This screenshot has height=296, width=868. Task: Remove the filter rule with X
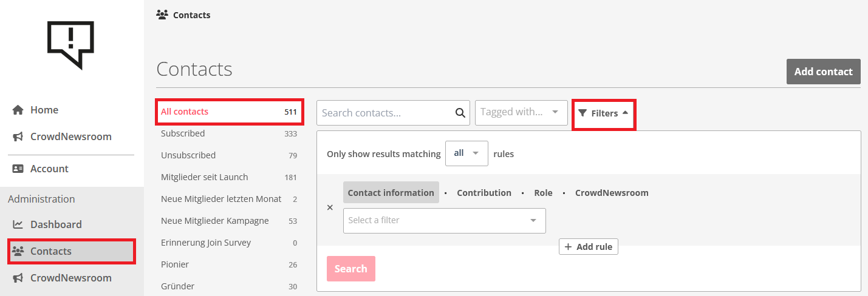[330, 207]
